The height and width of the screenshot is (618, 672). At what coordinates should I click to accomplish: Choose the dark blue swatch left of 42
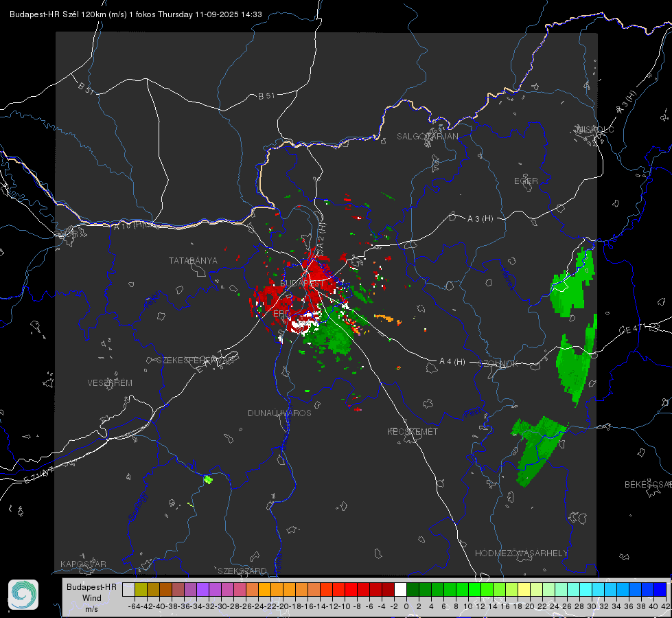pos(660,589)
